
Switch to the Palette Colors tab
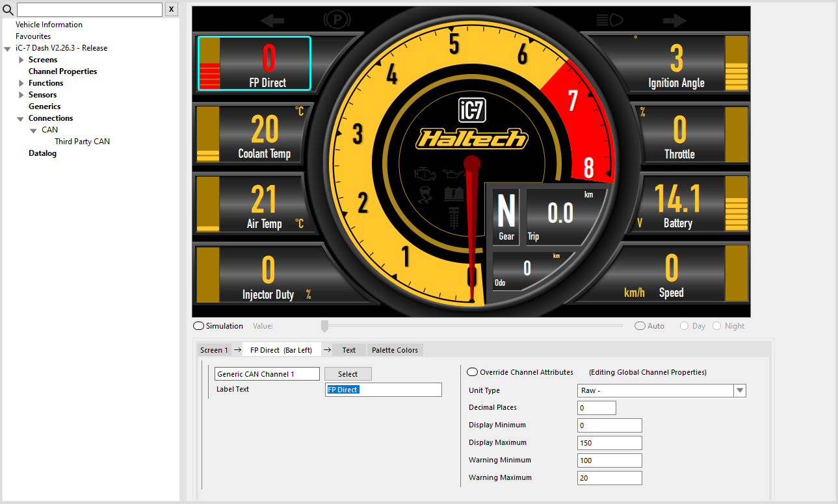click(395, 350)
